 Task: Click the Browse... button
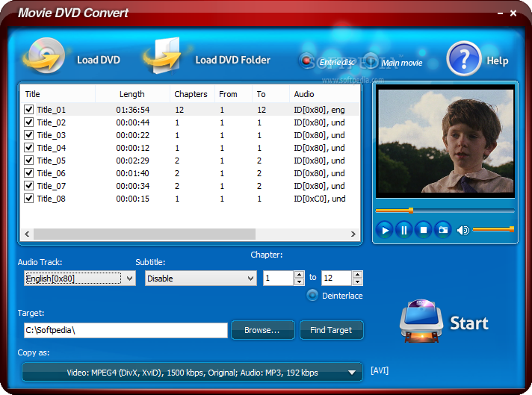pos(262,330)
